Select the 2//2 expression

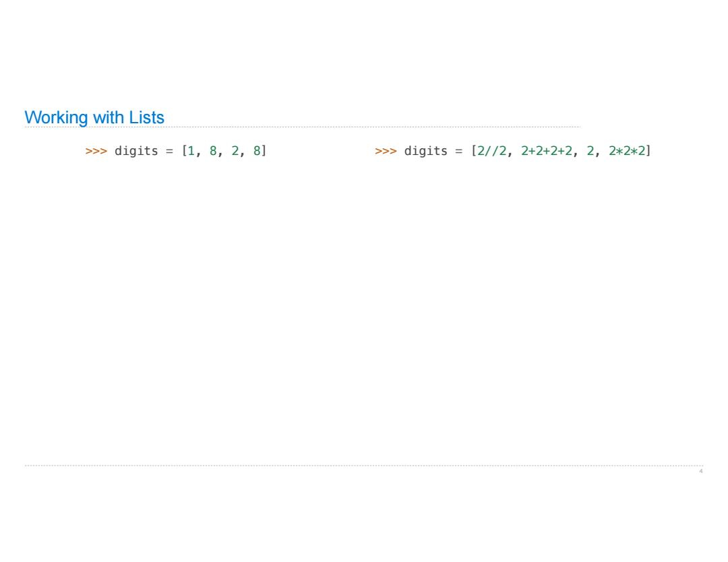point(491,151)
